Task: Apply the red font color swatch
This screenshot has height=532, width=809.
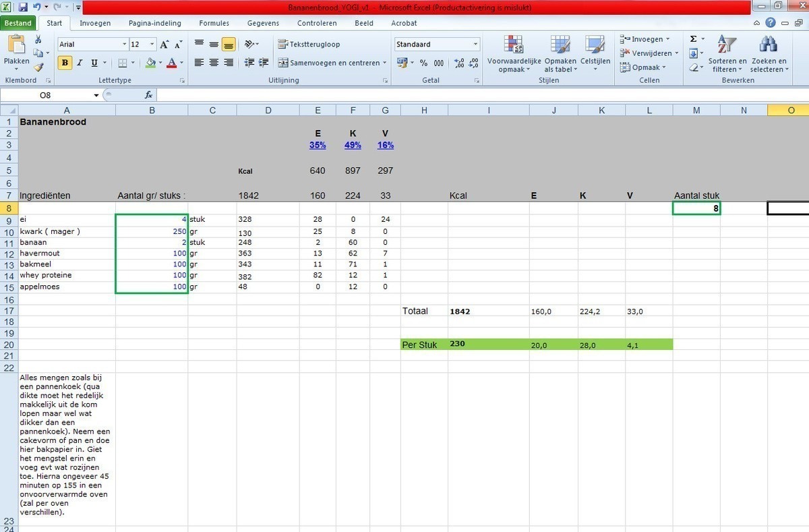Action: tap(171, 63)
